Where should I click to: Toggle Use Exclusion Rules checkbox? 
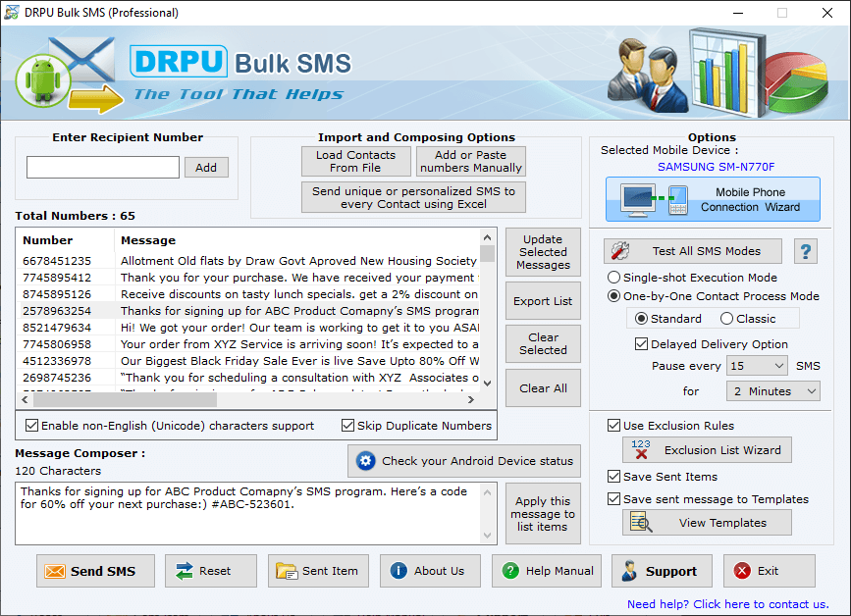(613, 425)
